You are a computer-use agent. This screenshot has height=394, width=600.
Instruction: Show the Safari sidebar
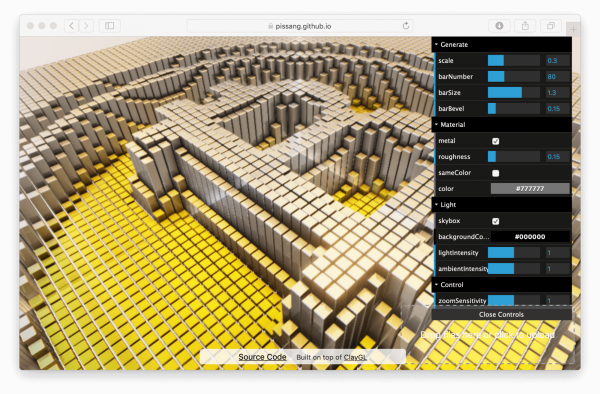click(110, 26)
